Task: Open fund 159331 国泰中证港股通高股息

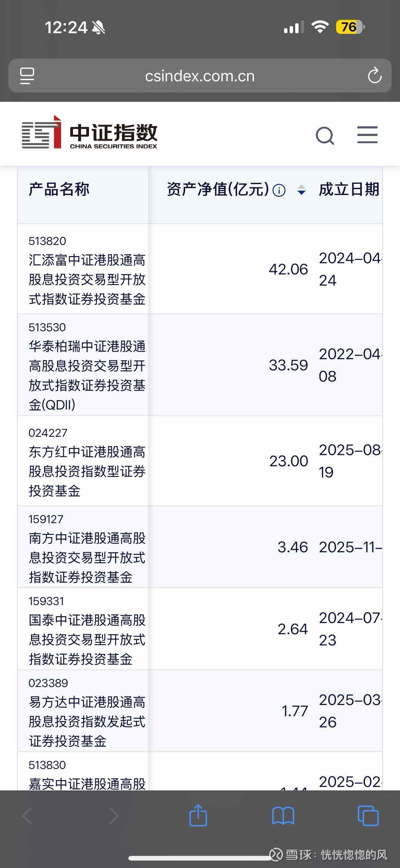Action: pos(87,630)
